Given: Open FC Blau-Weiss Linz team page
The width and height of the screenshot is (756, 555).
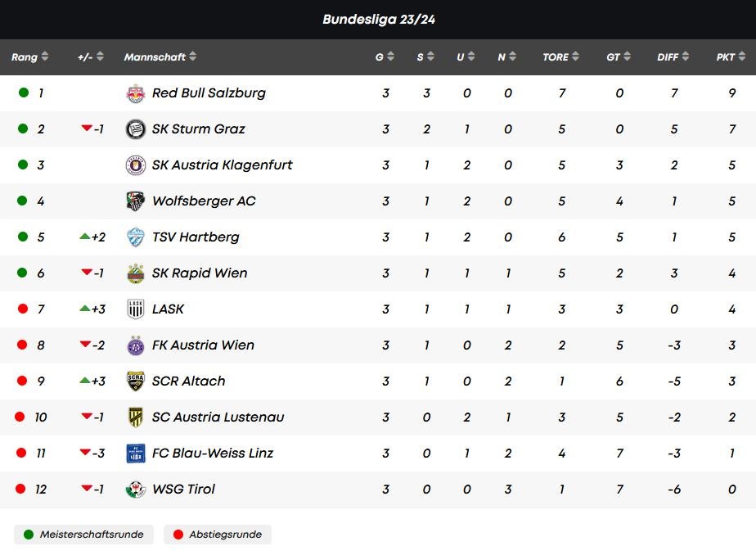Looking at the screenshot, I should tap(213, 453).
